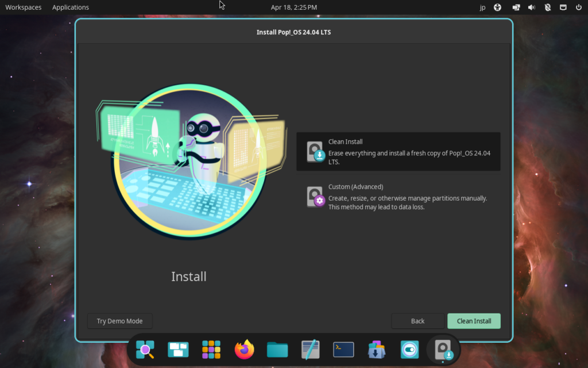Open the Pop!_Shop icon in dock
The image size is (588, 368).
point(377,349)
